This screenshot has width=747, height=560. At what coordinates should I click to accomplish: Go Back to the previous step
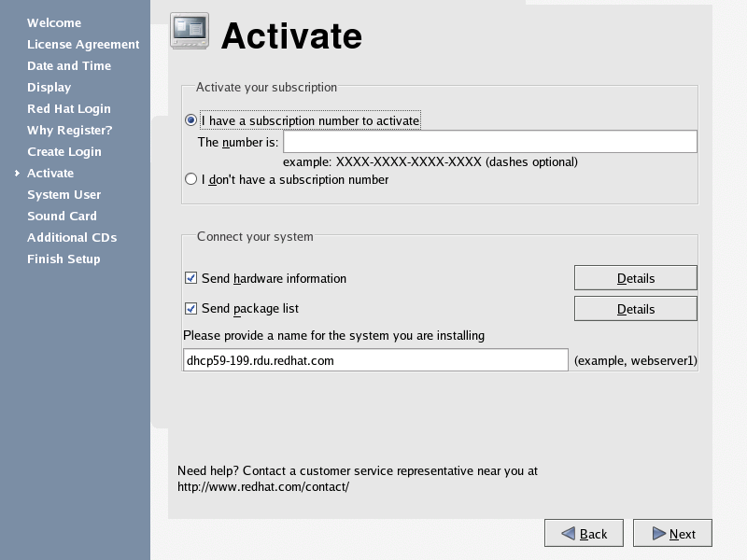coord(585,534)
